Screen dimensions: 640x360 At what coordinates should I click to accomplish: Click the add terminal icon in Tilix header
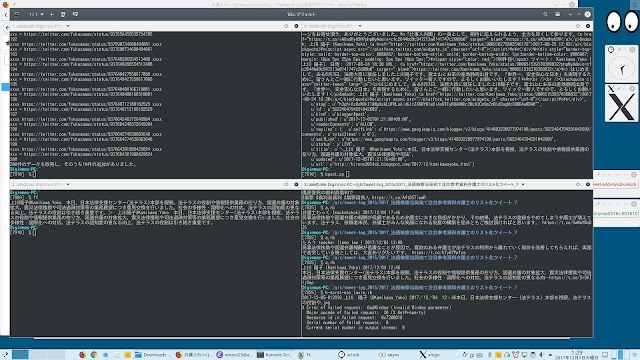pyautogui.click(x=63, y=14)
